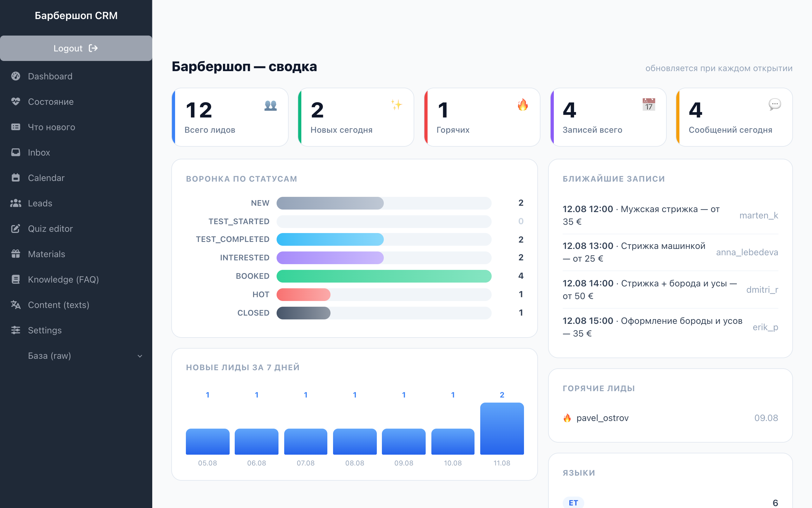The height and width of the screenshot is (508, 812).
Task: Click the dmitri_r username
Action: click(x=762, y=290)
